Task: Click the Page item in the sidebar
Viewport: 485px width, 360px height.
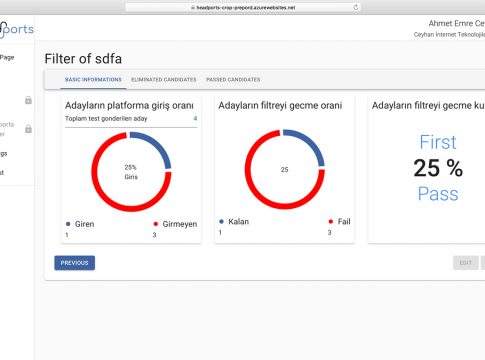Action: click(x=7, y=57)
